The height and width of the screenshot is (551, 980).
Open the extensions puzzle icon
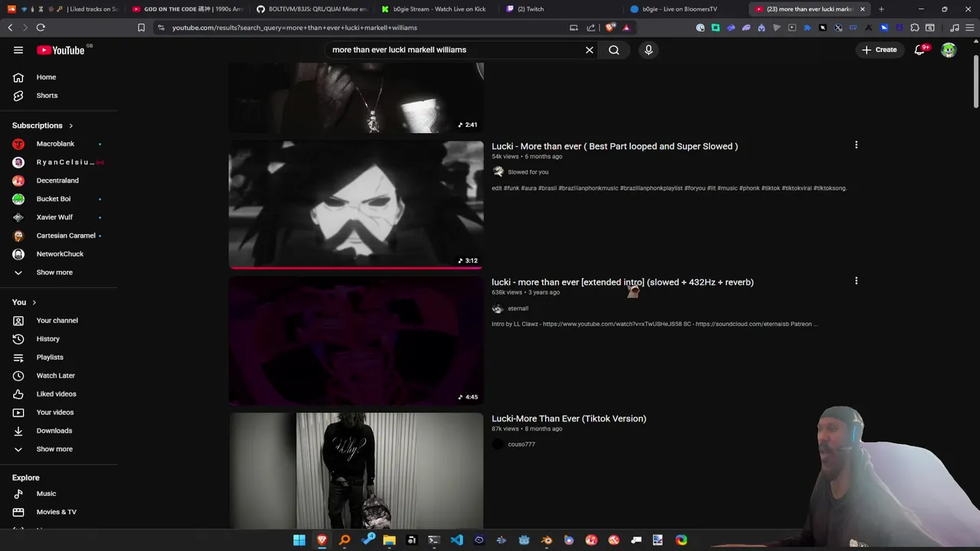914,28
